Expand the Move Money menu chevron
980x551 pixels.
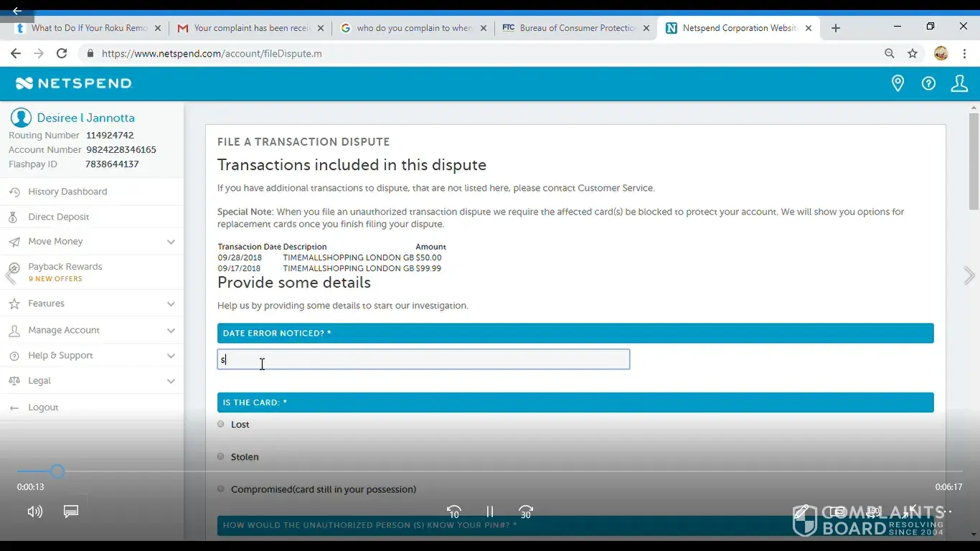tap(171, 242)
